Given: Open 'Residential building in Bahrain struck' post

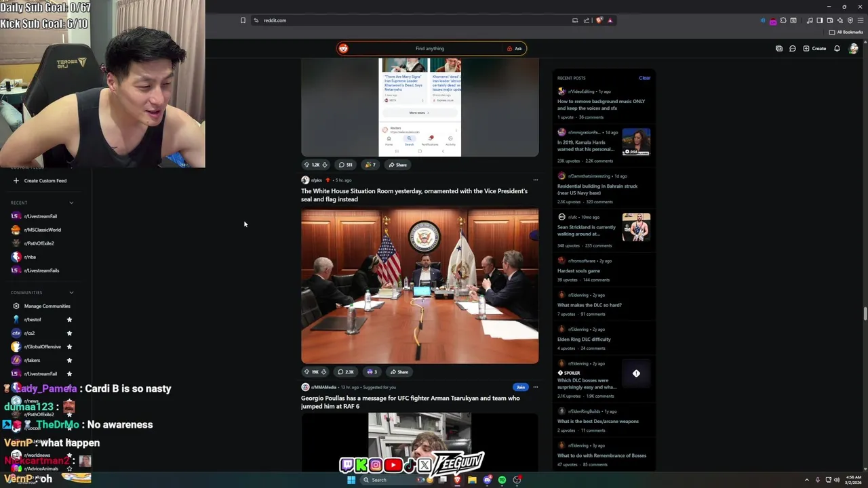Looking at the screenshot, I should click(x=597, y=190).
